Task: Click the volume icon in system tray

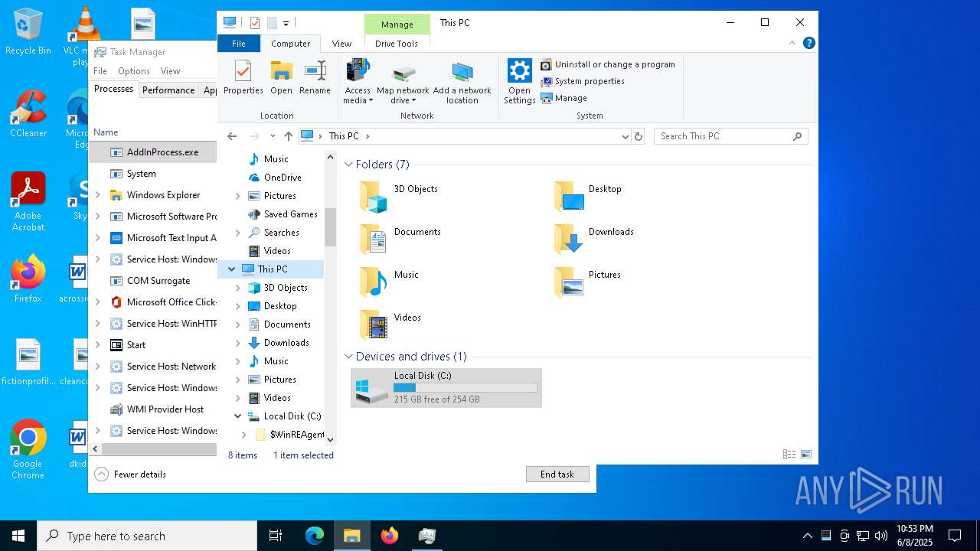Action: pos(881,536)
